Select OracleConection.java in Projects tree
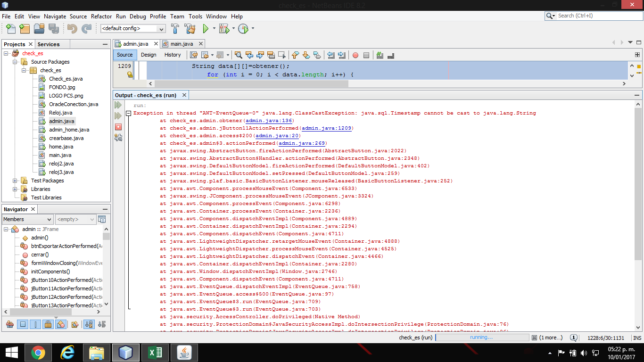Viewport: 644px width, 362px height. click(x=74, y=104)
